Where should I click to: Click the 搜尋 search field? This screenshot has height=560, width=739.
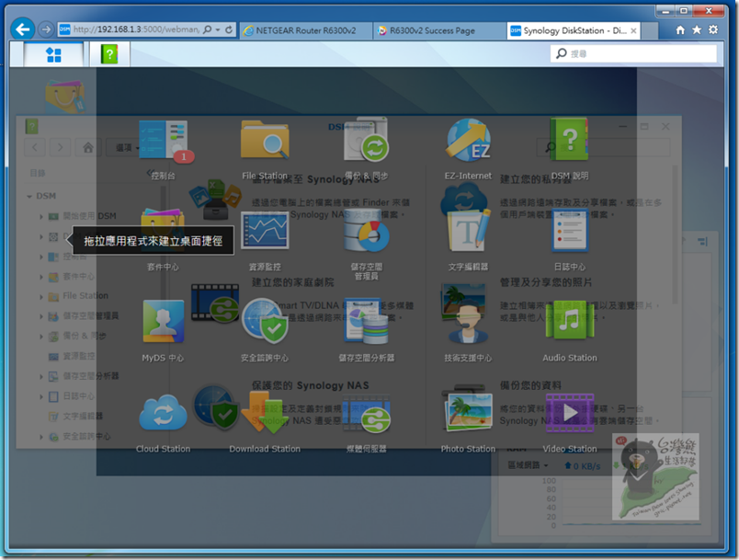(x=634, y=54)
